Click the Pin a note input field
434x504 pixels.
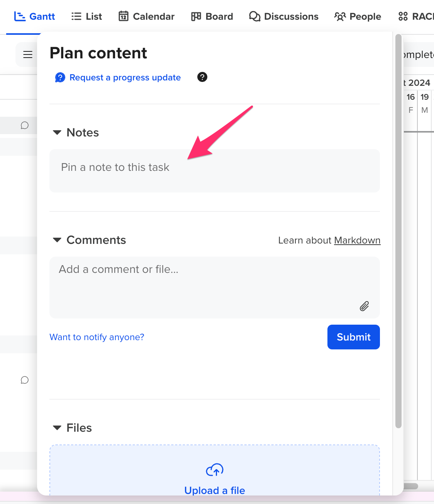click(214, 171)
